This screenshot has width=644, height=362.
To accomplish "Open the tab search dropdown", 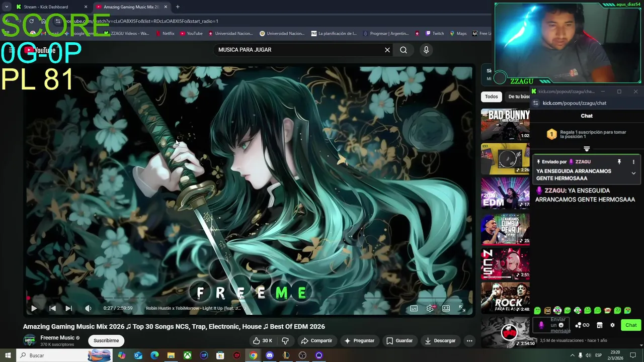I will point(6,7).
